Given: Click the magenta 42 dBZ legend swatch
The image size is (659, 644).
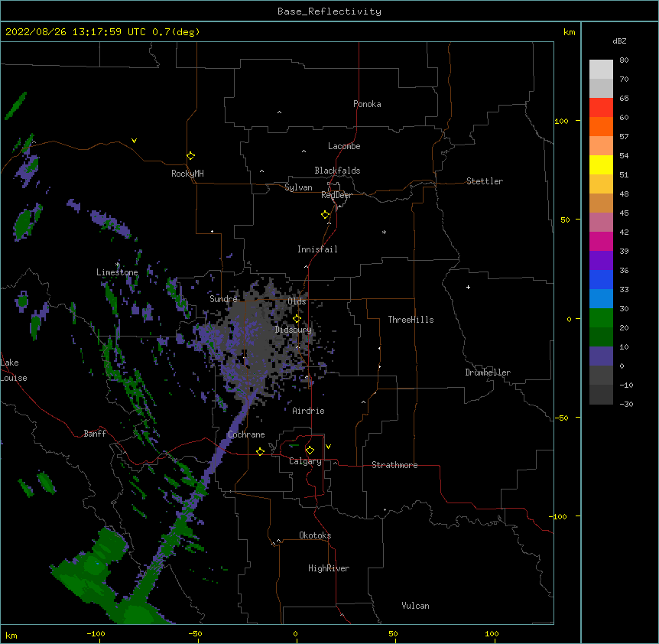Looking at the screenshot, I should [x=601, y=241].
